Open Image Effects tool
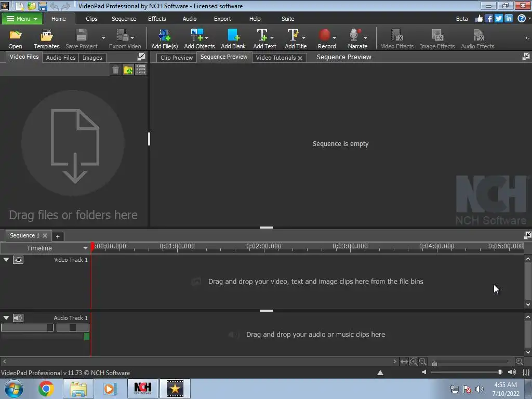The image size is (532, 399). coord(437,39)
